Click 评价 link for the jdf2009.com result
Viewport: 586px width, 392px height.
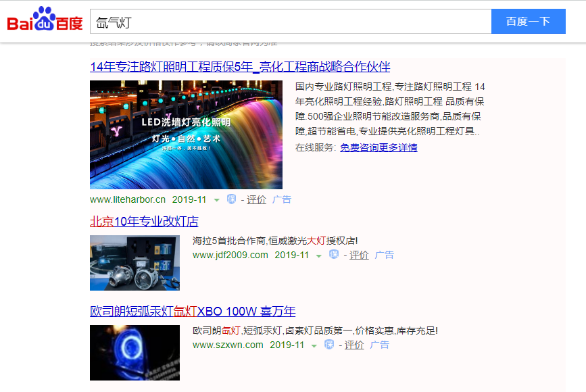[359, 255]
